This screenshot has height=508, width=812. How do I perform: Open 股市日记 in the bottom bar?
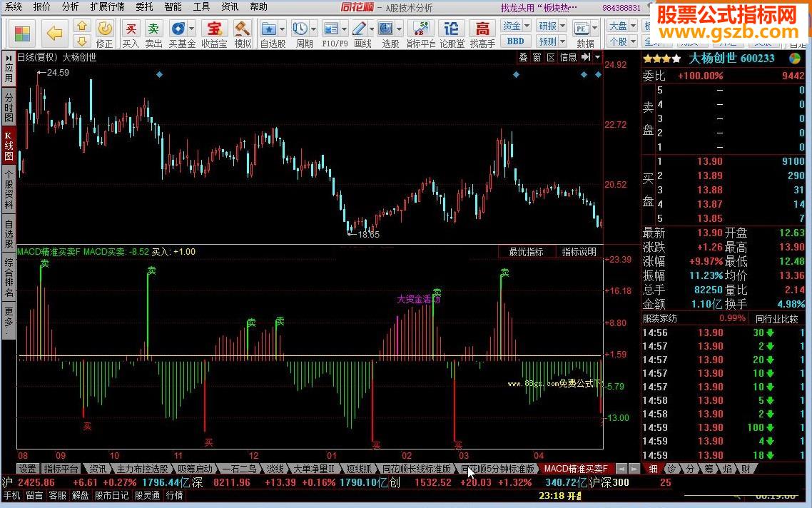111,495
